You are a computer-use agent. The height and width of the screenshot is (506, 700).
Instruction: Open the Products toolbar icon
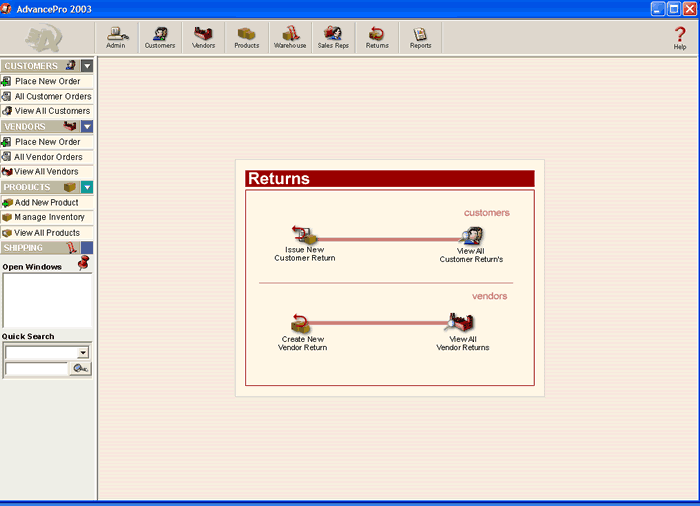pos(246,38)
